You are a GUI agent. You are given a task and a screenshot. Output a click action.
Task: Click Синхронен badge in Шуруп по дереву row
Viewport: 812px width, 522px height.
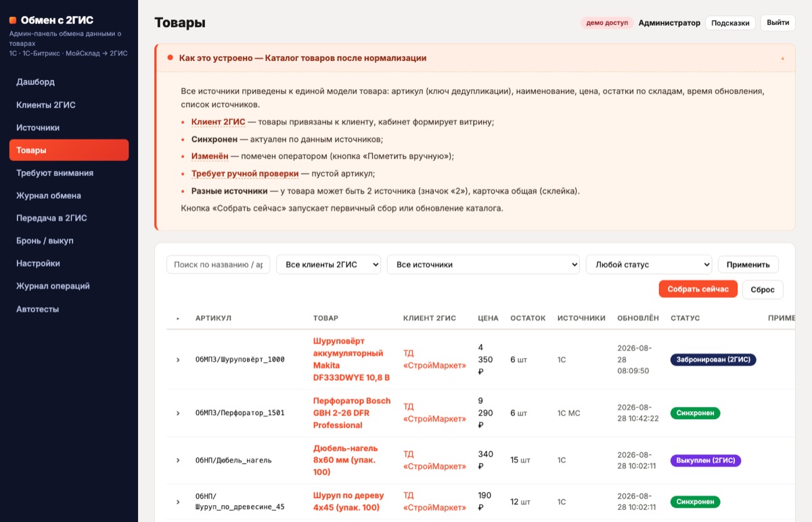coord(695,502)
